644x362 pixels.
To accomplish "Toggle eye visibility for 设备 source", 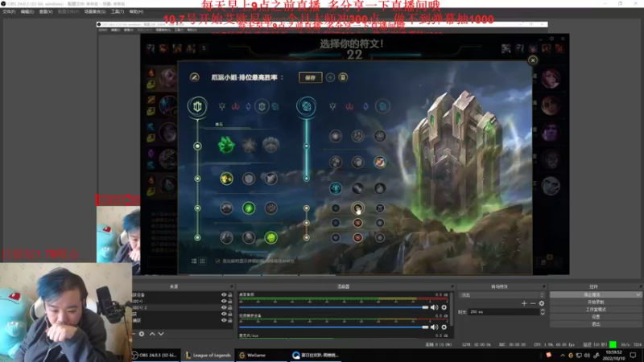I will (x=224, y=294).
